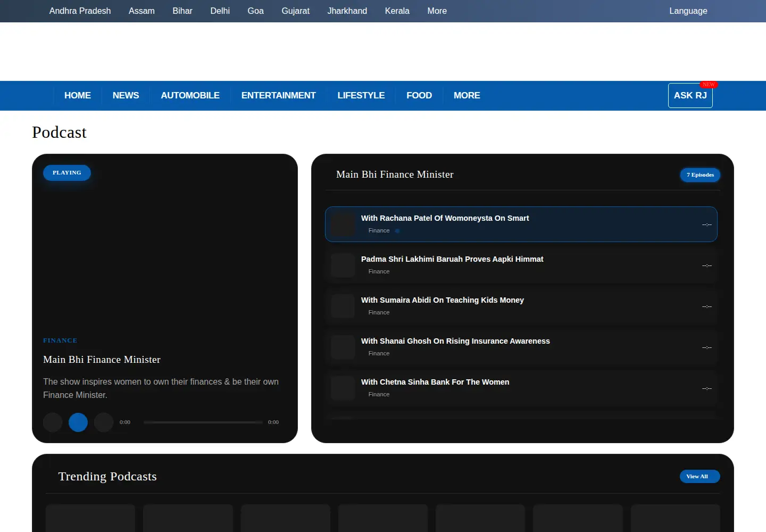
Task: Click the gray round button right of play
Action: pos(104,422)
